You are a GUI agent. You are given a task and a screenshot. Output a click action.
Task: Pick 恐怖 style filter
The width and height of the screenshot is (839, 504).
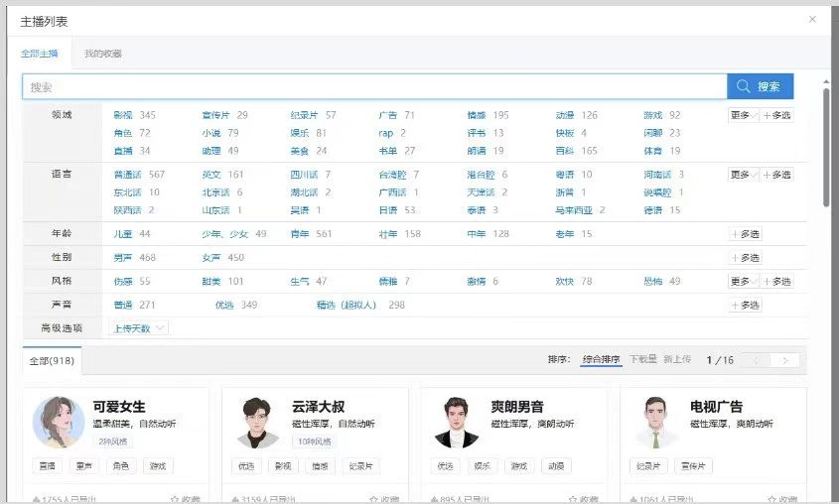click(653, 281)
